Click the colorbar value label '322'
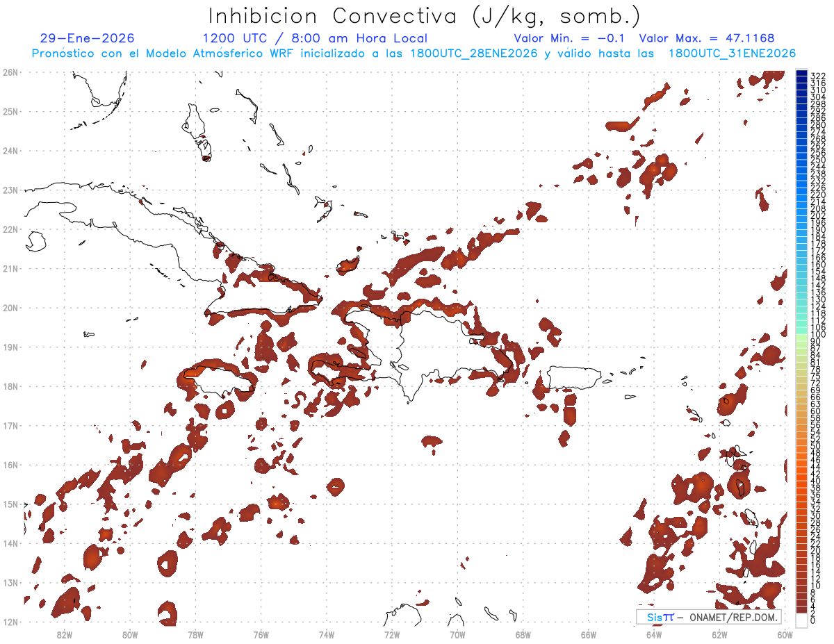Screen dimensions: 834x644 click(818, 75)
